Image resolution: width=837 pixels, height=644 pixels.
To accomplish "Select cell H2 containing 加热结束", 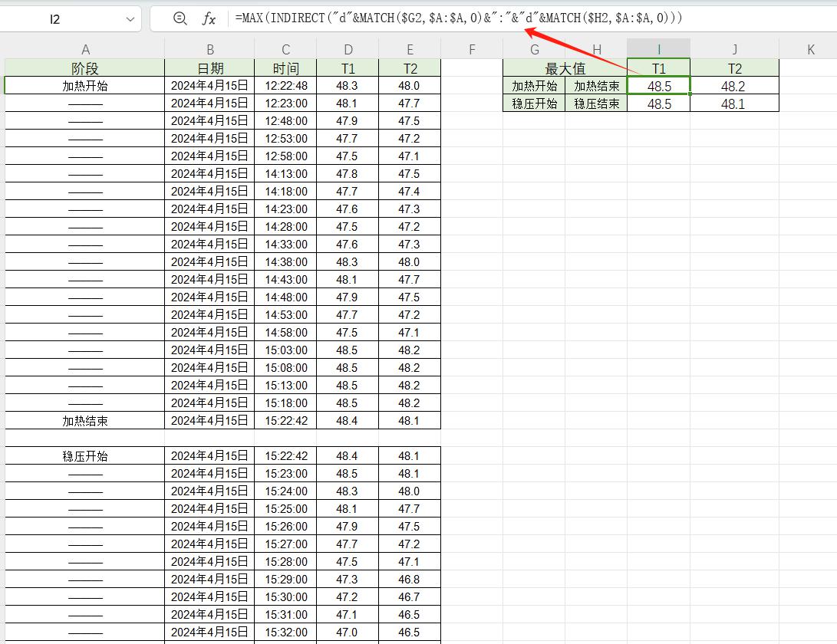I will (x=596, y=86).
